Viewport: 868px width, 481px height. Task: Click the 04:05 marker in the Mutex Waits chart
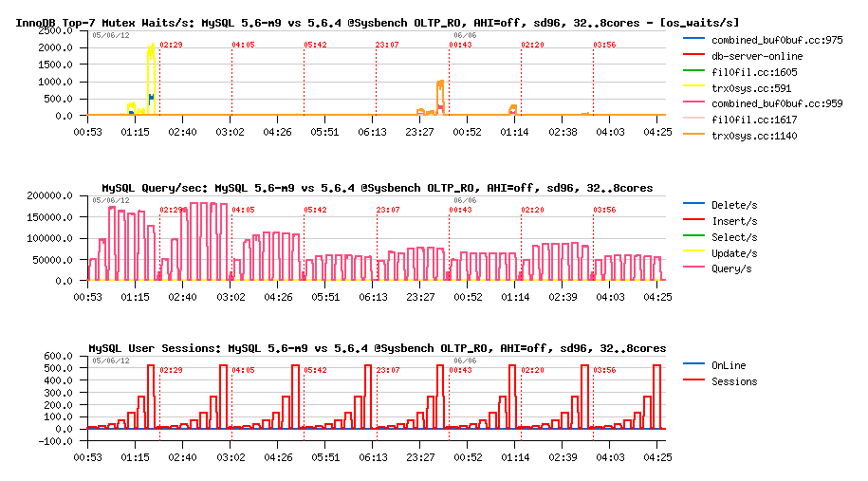point(243,45)
